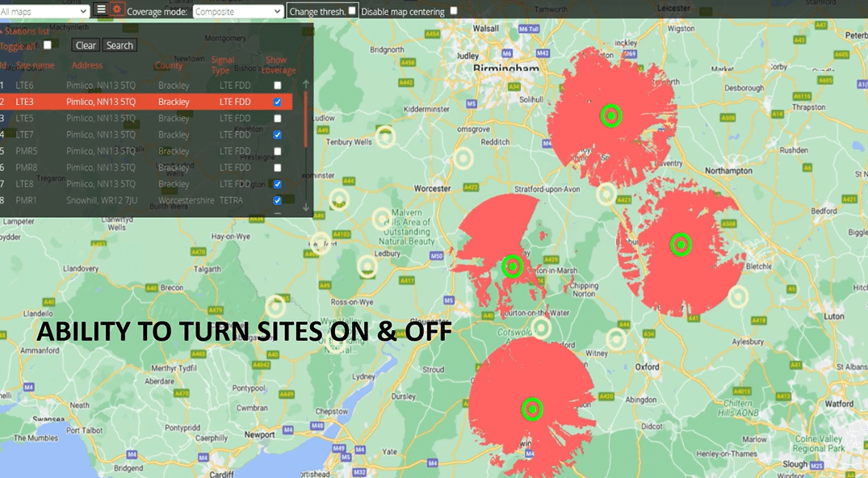Click pale station marker on Wye Valley label
Screen dimensions: 868x478
335,342
